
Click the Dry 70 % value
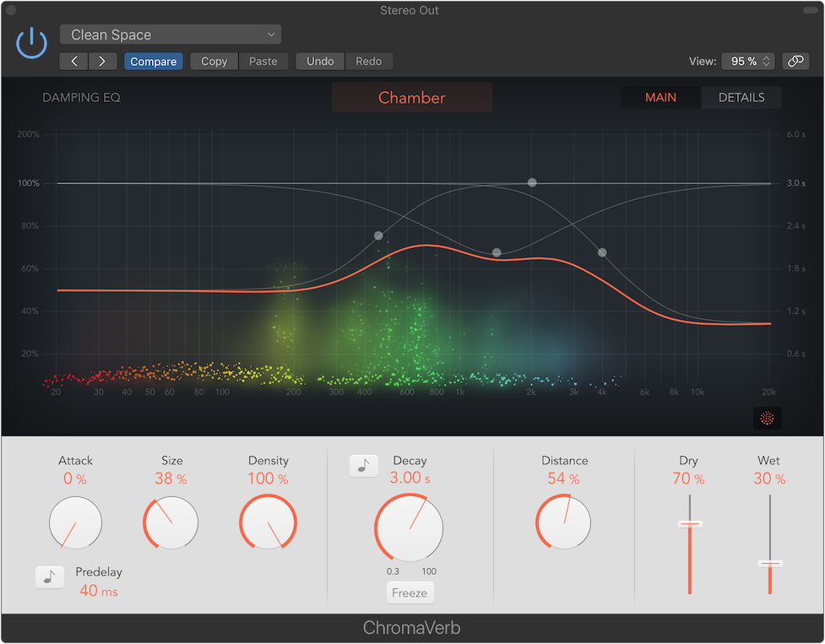pos(688,479)
